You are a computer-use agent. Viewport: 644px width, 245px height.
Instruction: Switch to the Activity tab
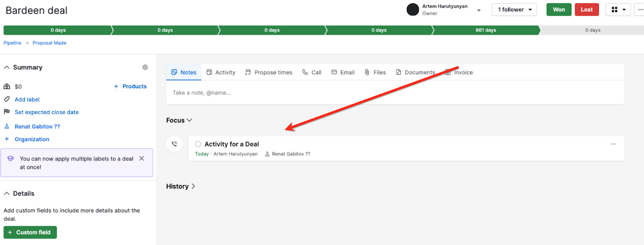(221, 72)
